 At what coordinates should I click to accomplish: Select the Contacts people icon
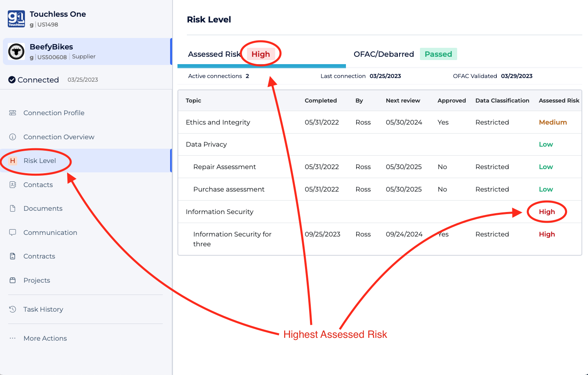pyautogui.click(x=13, y=185)
